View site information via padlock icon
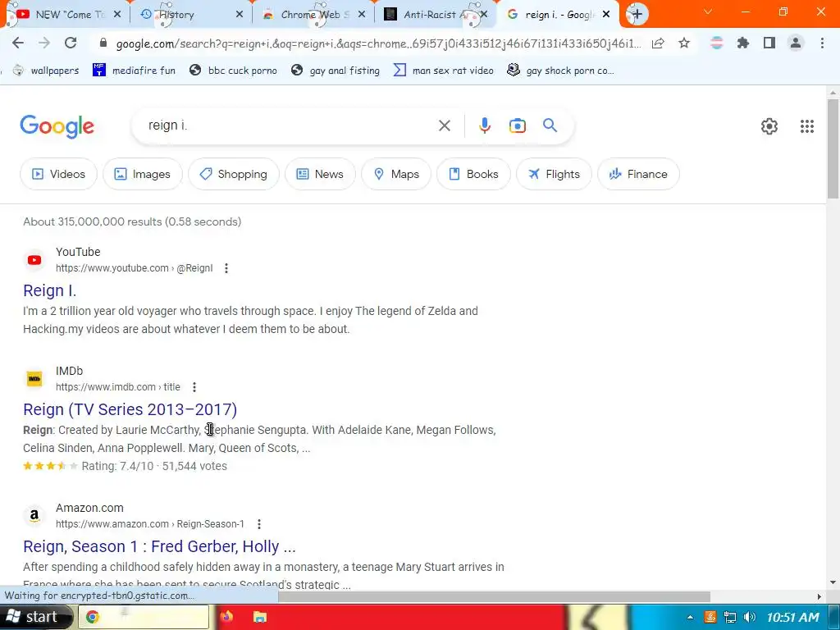Screen dimensions: 840x630 pos(103,43)
